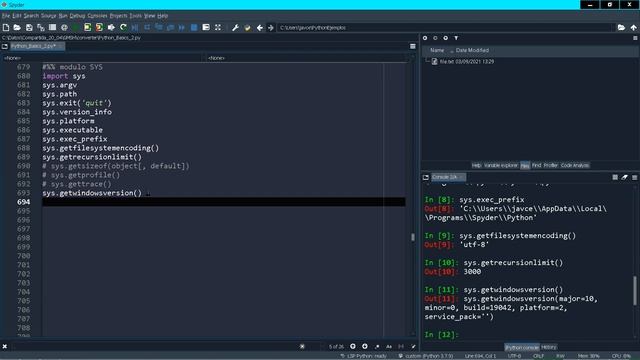
Task: Open PYTHONPATH manager icon
Action: point(247,27)
